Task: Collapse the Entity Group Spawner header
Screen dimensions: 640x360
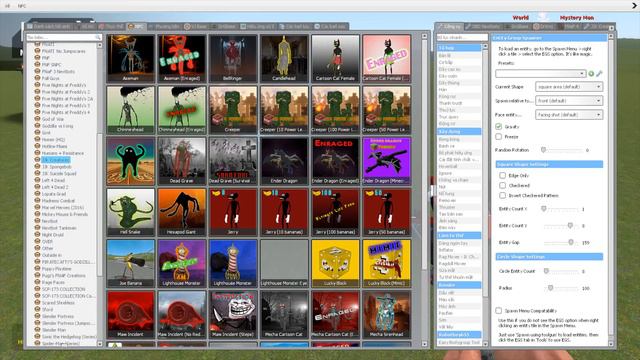Action: point(549,38)
